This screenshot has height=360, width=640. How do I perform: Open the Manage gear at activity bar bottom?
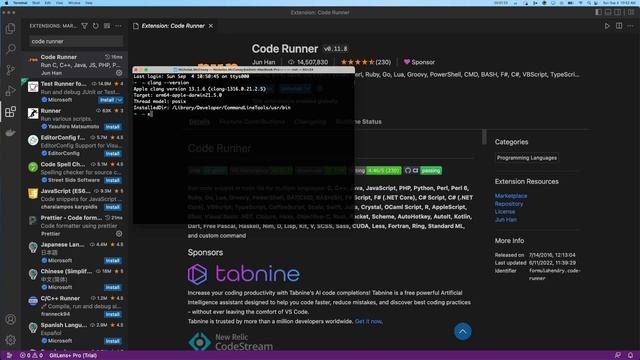(11, 340)
